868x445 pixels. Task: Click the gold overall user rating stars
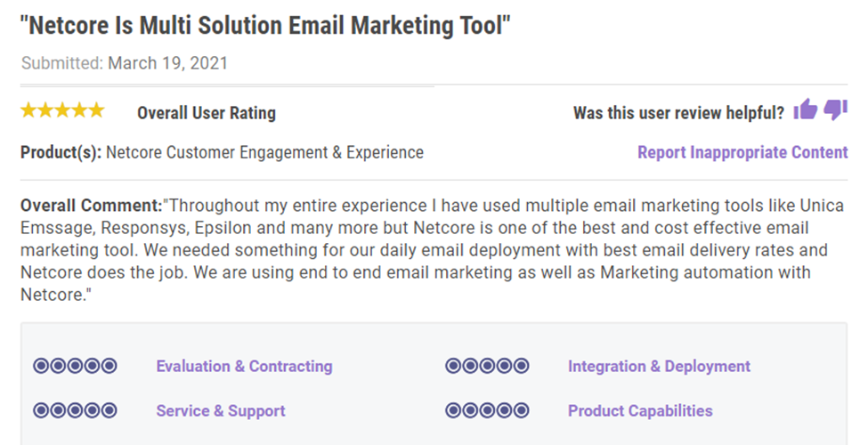[62, 110]
